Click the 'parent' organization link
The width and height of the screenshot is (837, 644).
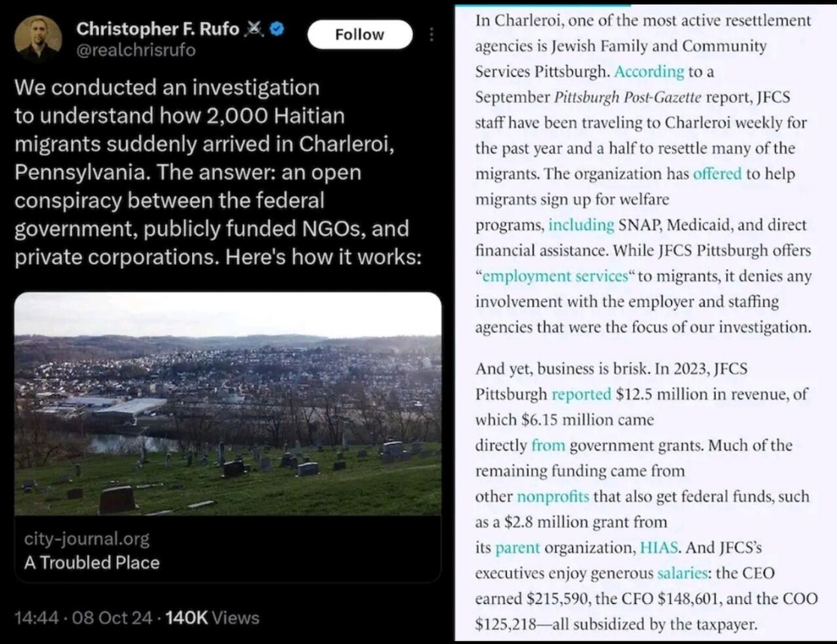518,547
